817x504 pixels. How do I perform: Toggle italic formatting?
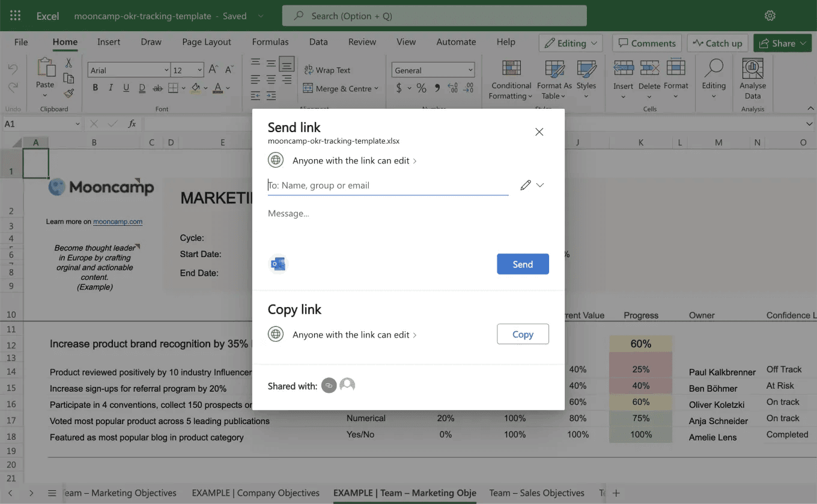point(109,87)
